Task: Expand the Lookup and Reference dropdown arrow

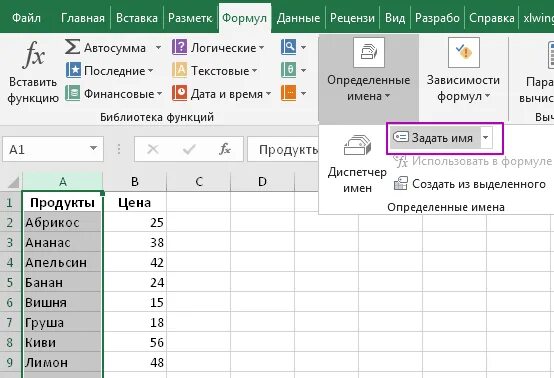Action: coord(303,47)
